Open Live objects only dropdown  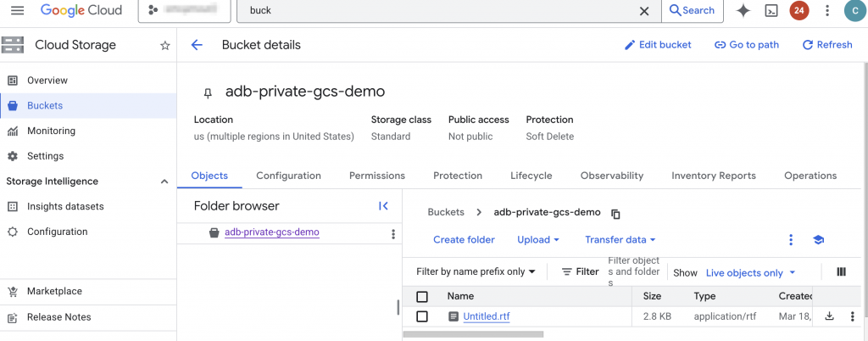click(751, 273)
